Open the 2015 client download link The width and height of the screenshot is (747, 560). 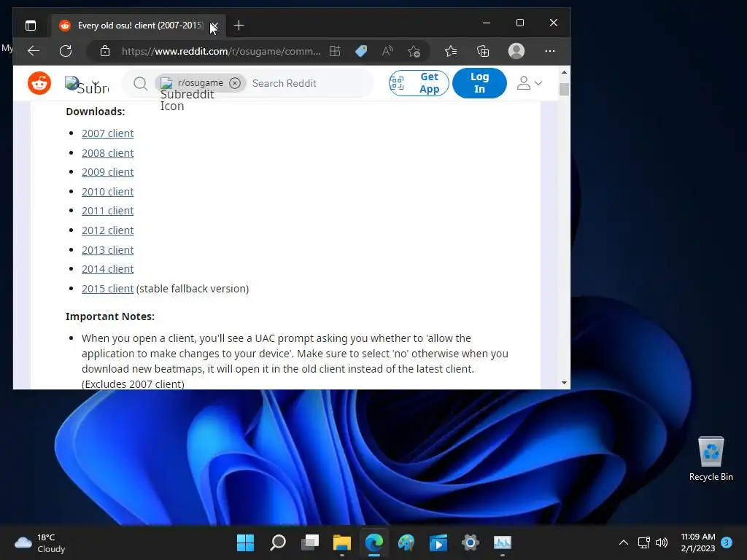click(108, 289)
